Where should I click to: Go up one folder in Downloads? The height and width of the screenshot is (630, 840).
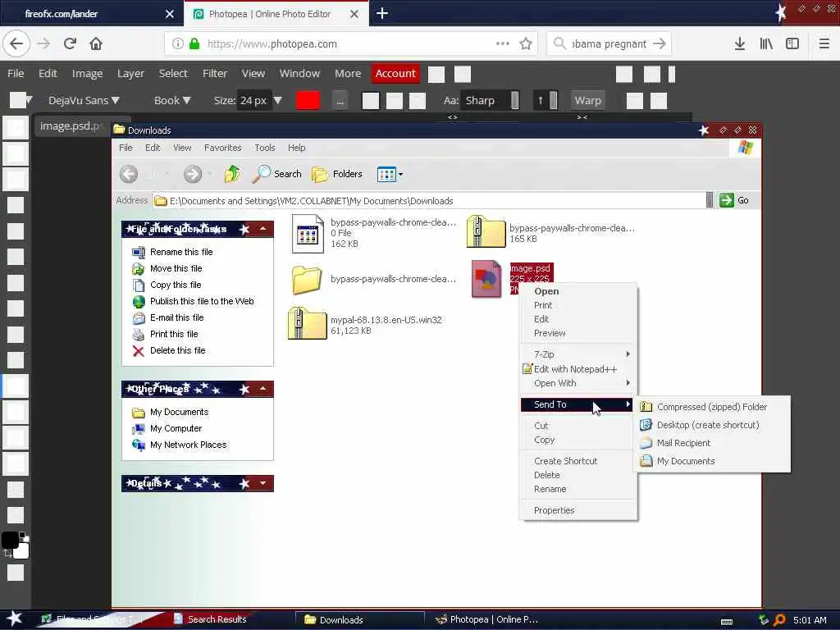tap(232, 174)
